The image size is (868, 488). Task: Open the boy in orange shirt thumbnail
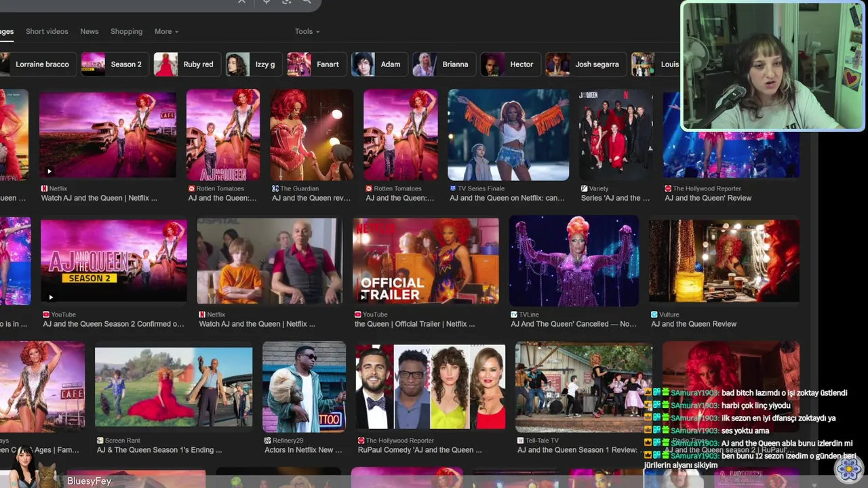point(269,260)
